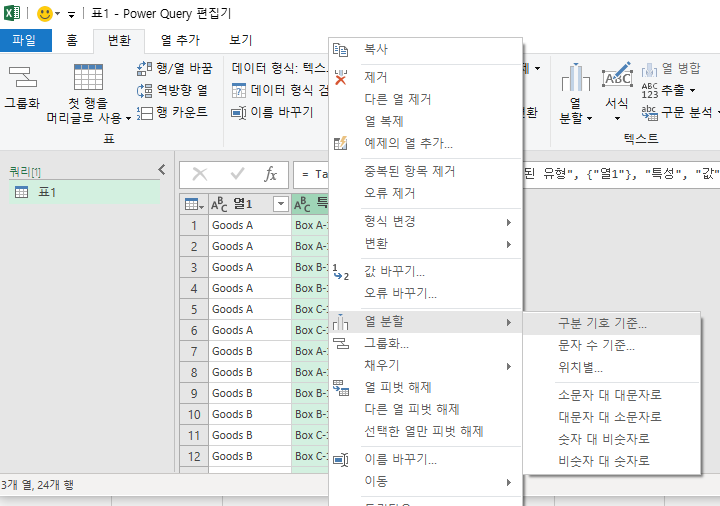The image size is (720, 506).
Task: Switch to the 열 추가 tab
Action: (180, 40)
